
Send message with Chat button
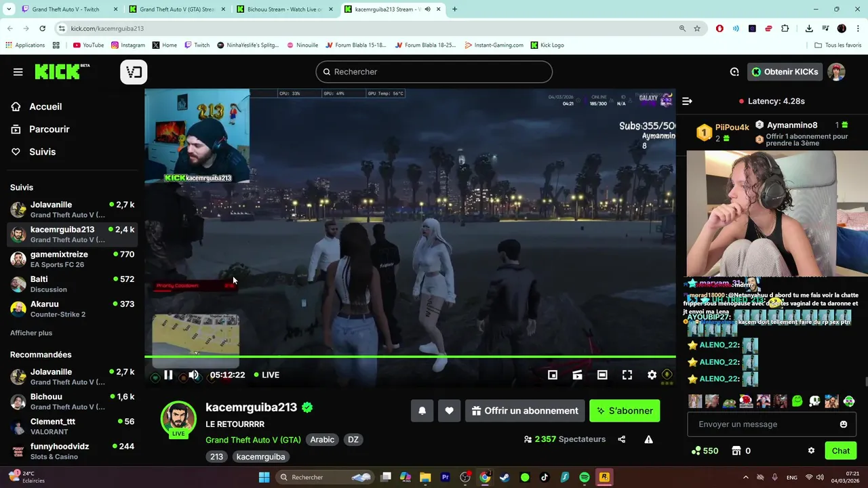[x=841, y=451]
